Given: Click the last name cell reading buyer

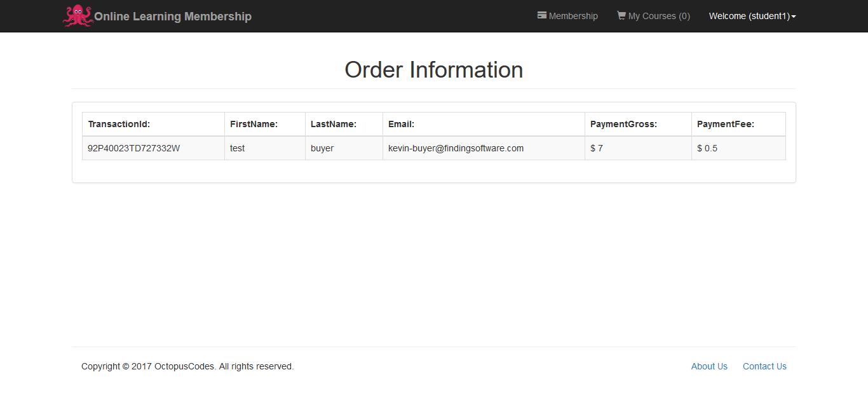Looking at the screenshot, I should 322,148.
